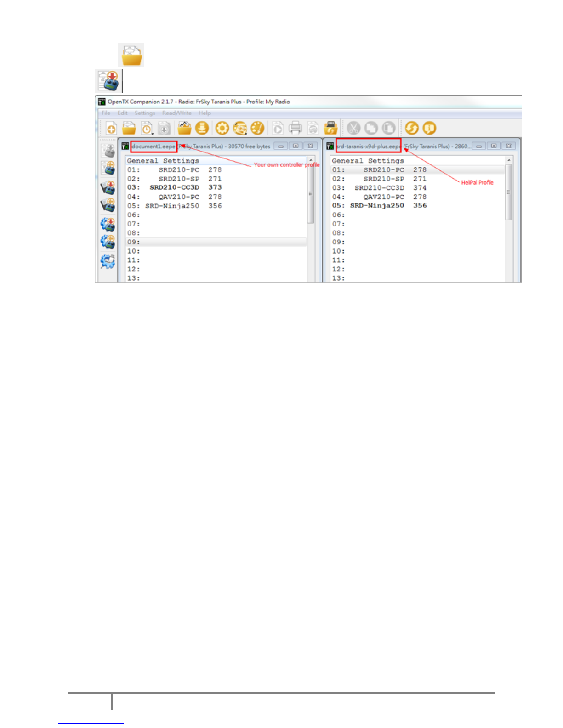
Task: Click the New document toolbar icon
Action: (111, 128)
